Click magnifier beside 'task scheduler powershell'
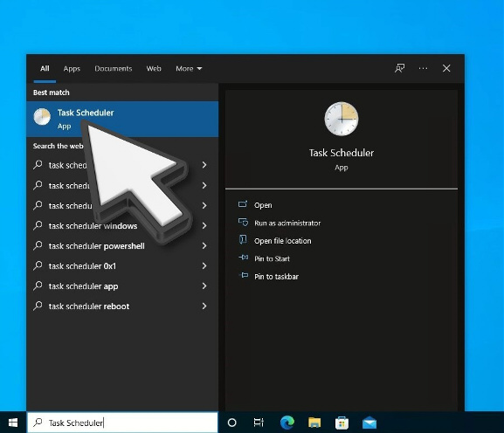Screen dimensions: 504x433 coord(38,245)
